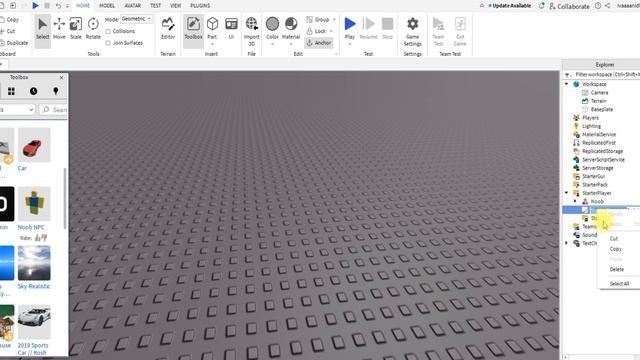This screenshot has height=360, width=640.
Task: Open the Toolbox creations lightbulb icon
Action: [x=56, y=91]
